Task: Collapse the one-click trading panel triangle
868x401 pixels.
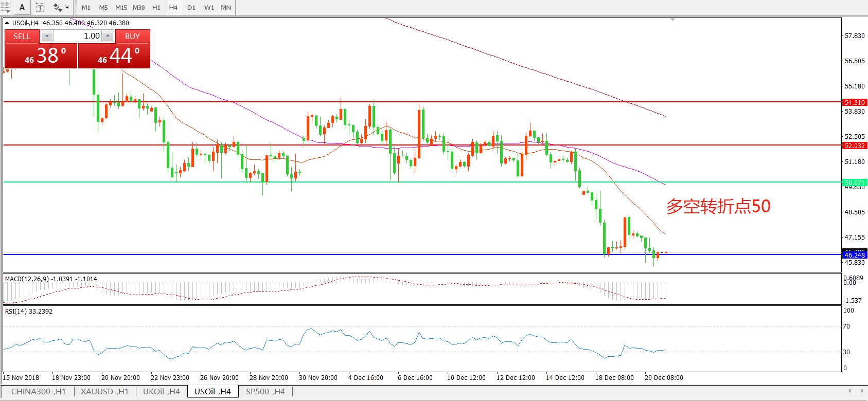Action: coord(7,23)
